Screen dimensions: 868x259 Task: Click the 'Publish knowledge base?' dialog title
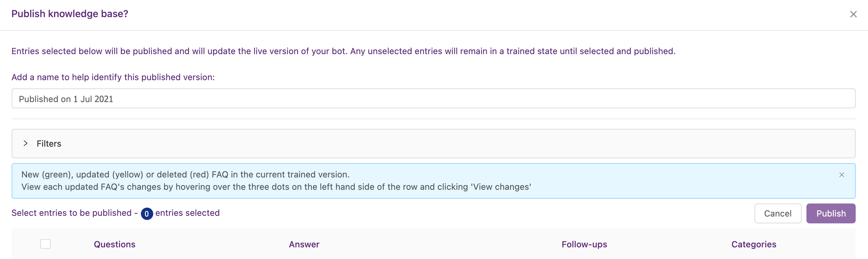coord(70,14)
